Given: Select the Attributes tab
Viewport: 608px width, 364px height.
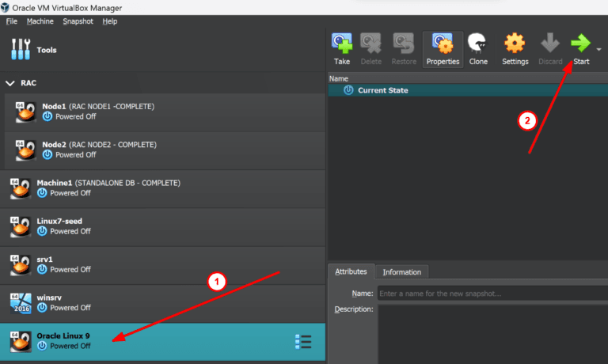Looking at the screenshot, I should [x=351, y=271].
